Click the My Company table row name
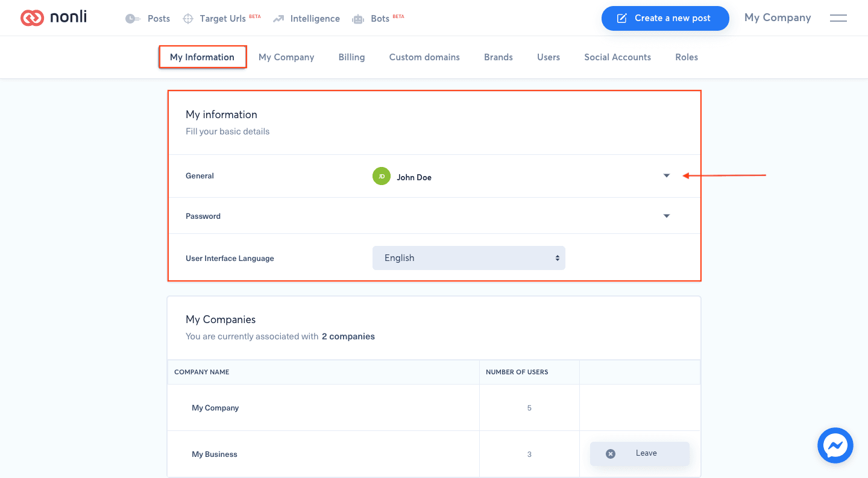Viewport: 868px width, 478px height. tap(215, 408)
